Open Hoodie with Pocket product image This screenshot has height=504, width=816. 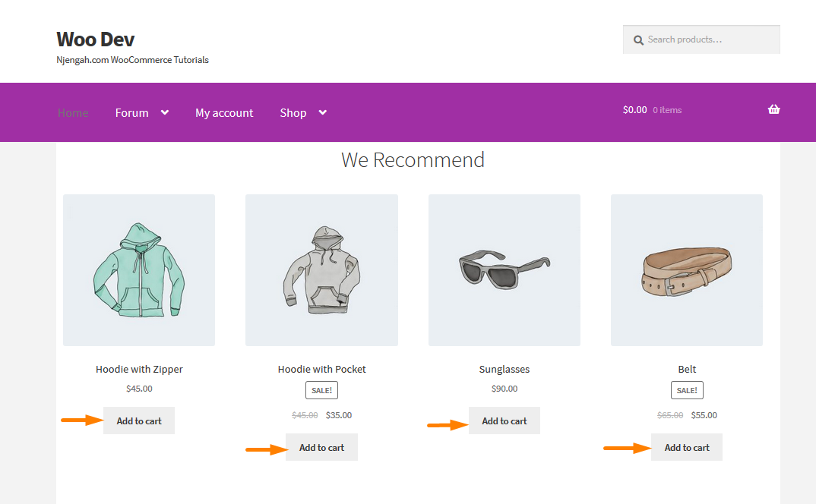tap(321, 270)
